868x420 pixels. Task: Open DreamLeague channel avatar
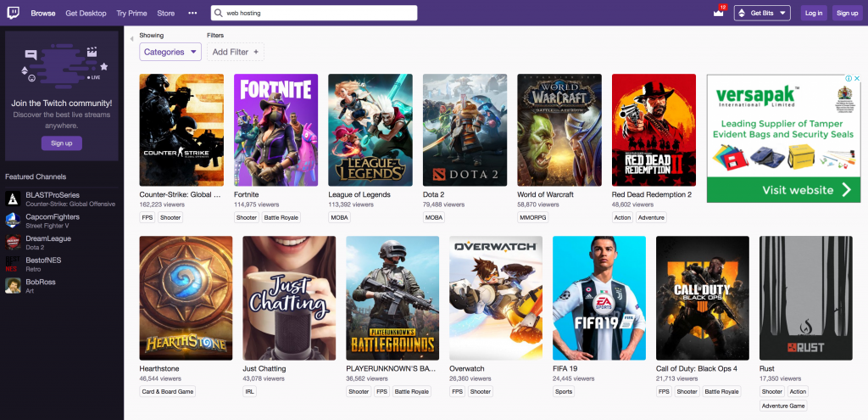(x=13, y=242)
